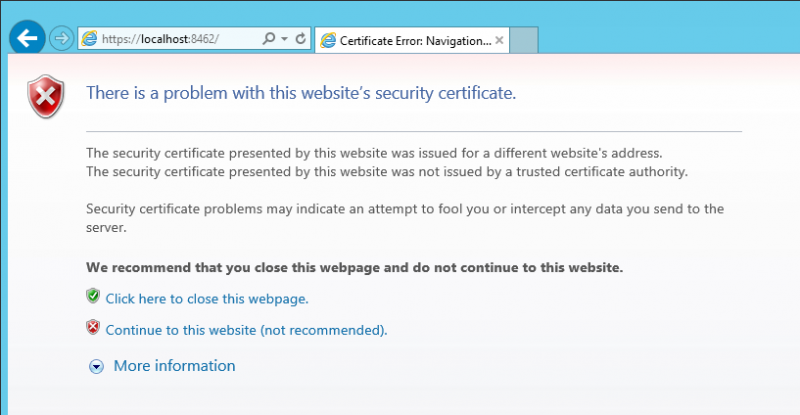Click the Internet Explorer icon in address bar
The width and height of the screenshot is (800, 415).
(89, 38)
